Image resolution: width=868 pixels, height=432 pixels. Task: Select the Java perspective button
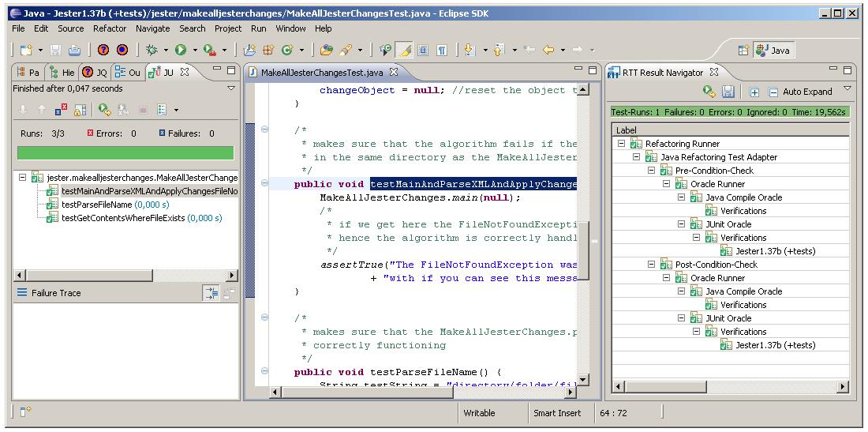point(772,50)
